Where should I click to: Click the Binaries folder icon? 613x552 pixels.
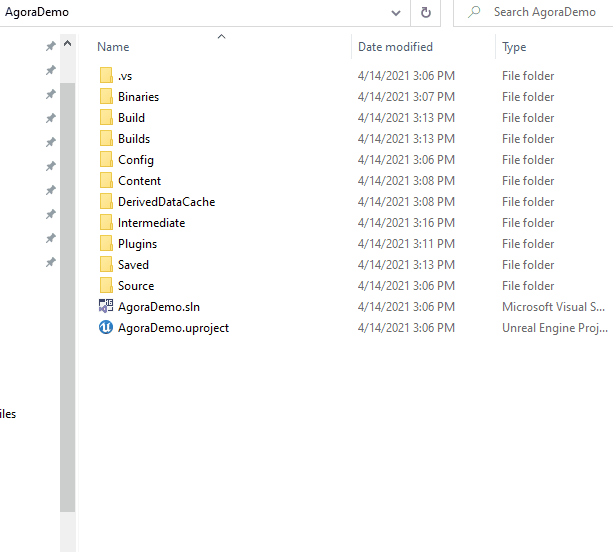106,96
